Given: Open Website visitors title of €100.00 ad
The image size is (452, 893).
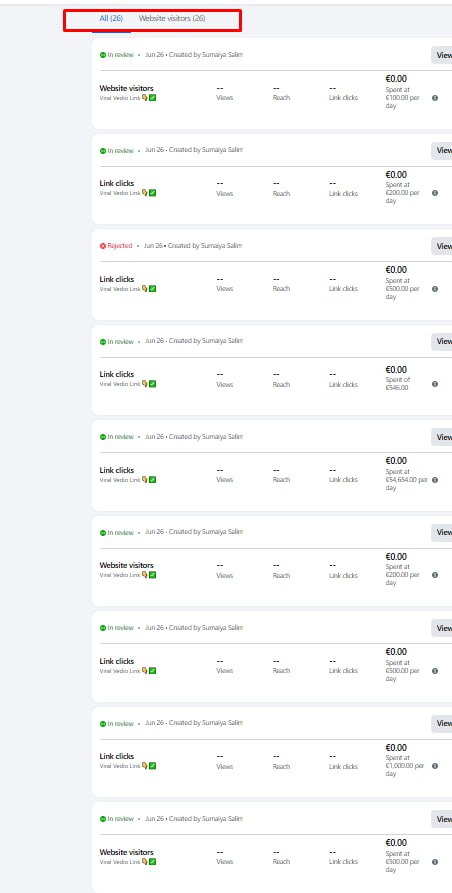Looking at the screenshot, I should (126, 88).
